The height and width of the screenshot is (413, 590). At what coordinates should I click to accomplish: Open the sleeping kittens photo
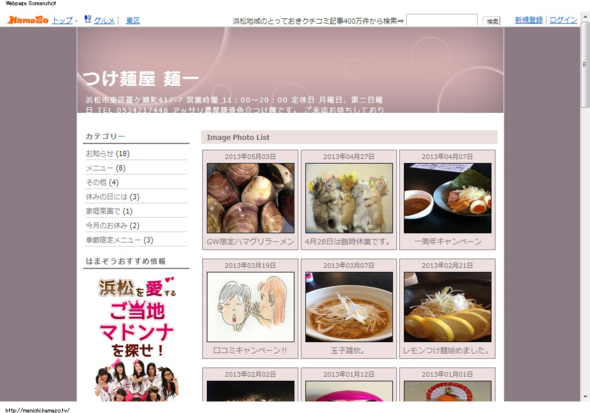pos(349,198)
